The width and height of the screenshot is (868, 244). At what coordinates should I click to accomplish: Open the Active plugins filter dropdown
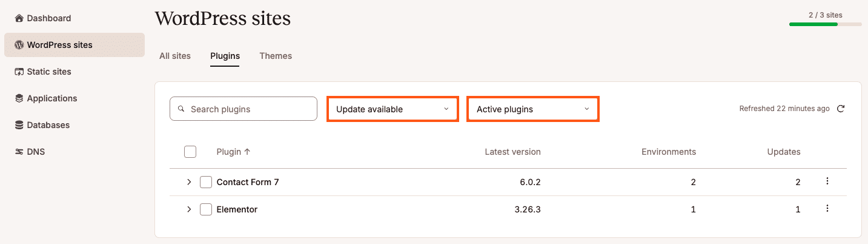pos(533,109)
